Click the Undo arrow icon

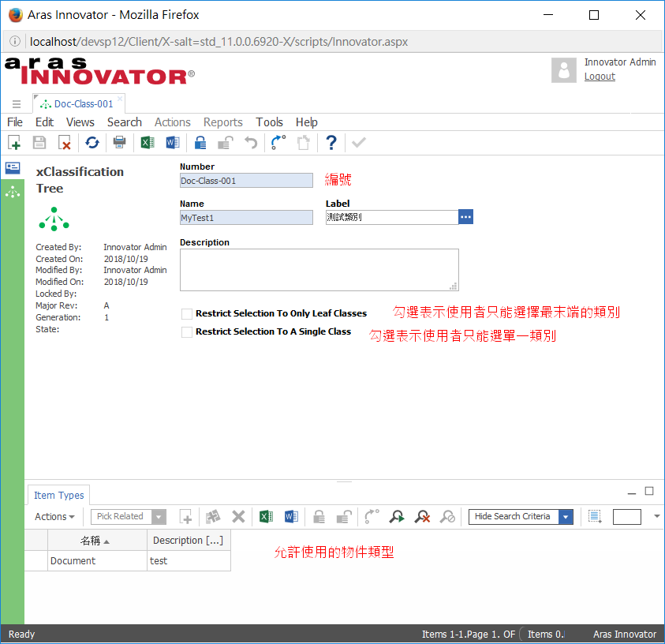(x=251, y=143)
